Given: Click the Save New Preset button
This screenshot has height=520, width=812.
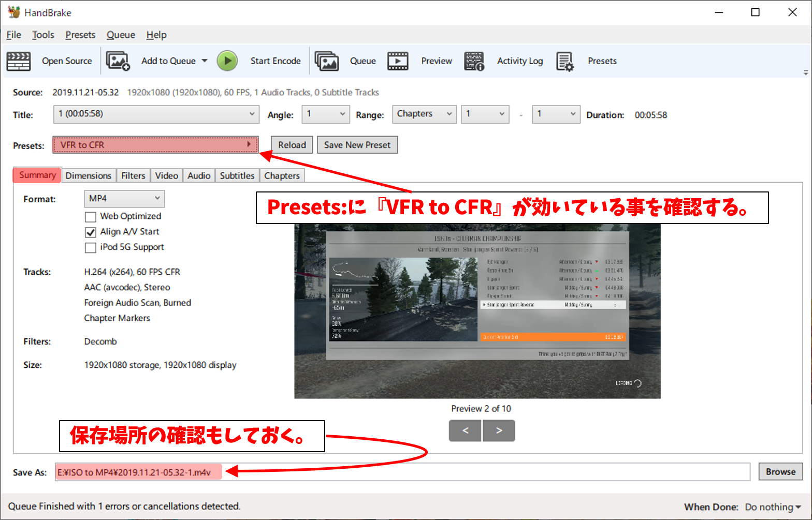Looking at the screenshot, I should (x=357, y=145).
